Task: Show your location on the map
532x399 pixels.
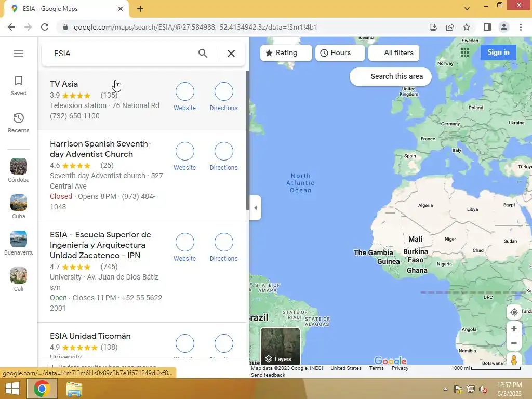Action: pos(514,312)
